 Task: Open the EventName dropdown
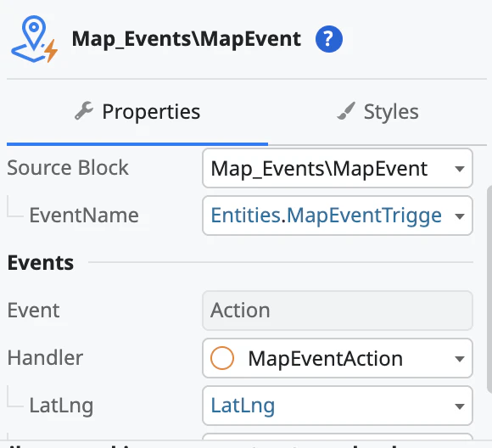coord(338,216)
